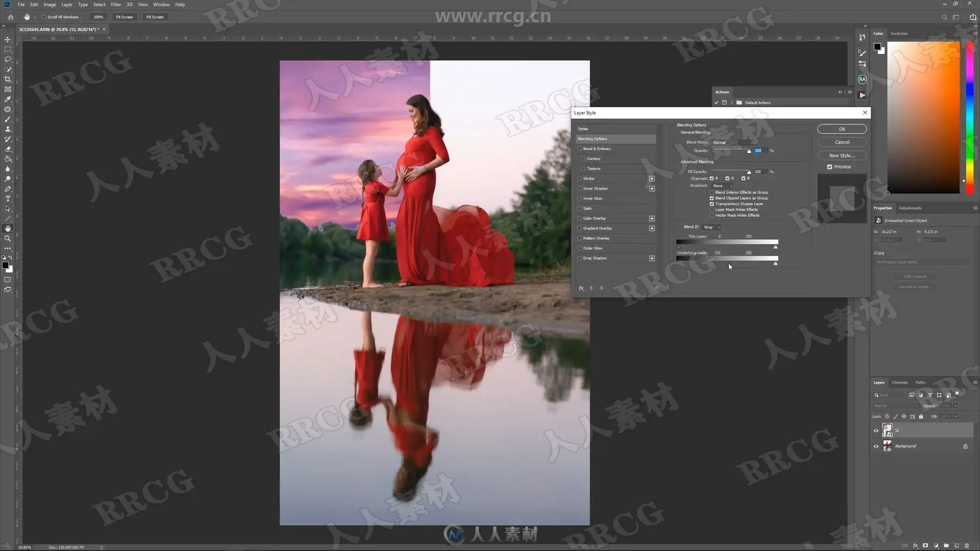The image size is (980, 551).
Task: Open the Knockout None dropdown
Action: coord(722,186)
